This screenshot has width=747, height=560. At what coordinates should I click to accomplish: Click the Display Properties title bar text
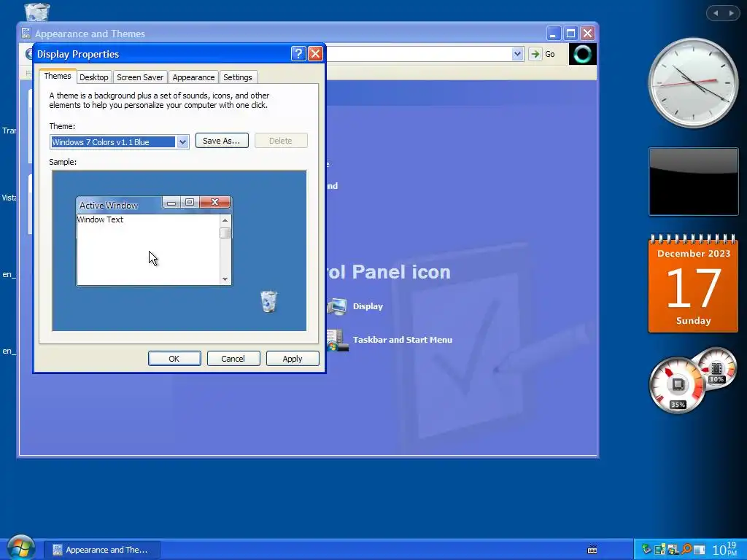click(78, 54)
